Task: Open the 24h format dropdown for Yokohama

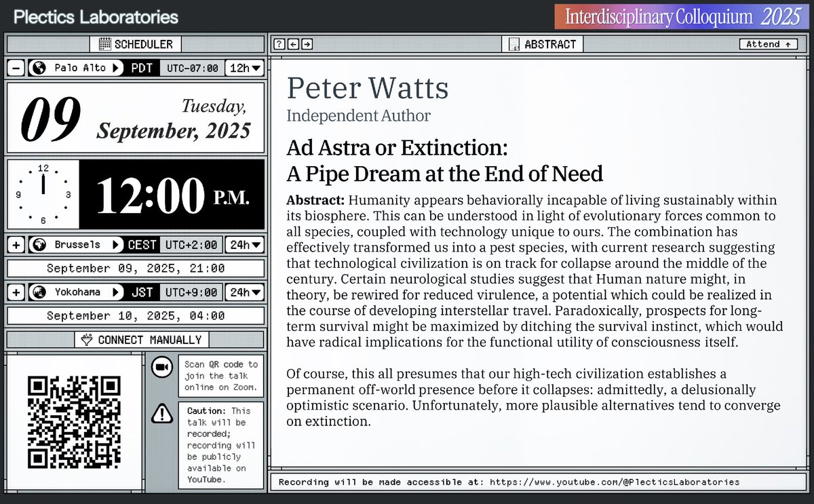Action: pyautogui.click(x=245, y=292)
